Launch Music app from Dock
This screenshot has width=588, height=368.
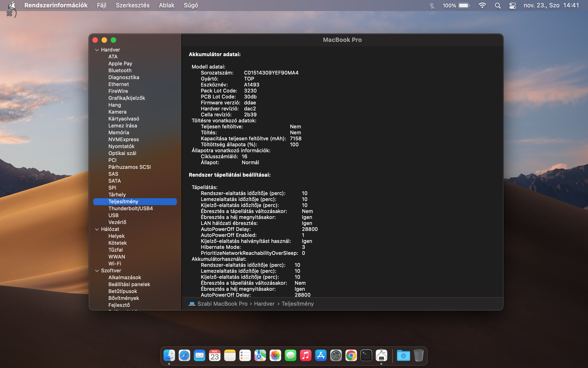pyautogui.click(x=306, y=356)
